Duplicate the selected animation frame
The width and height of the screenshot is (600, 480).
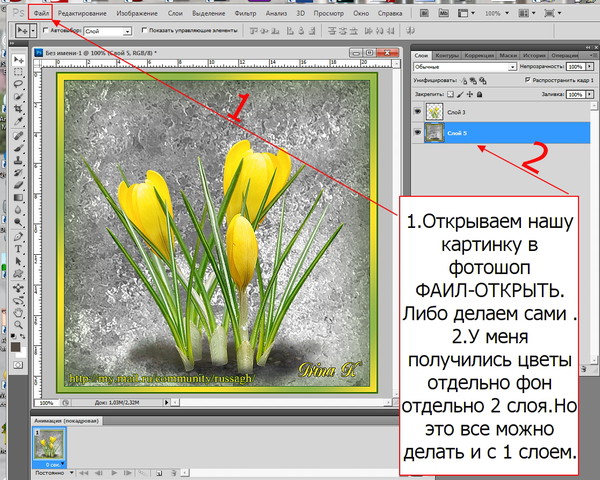pos(160,473)
